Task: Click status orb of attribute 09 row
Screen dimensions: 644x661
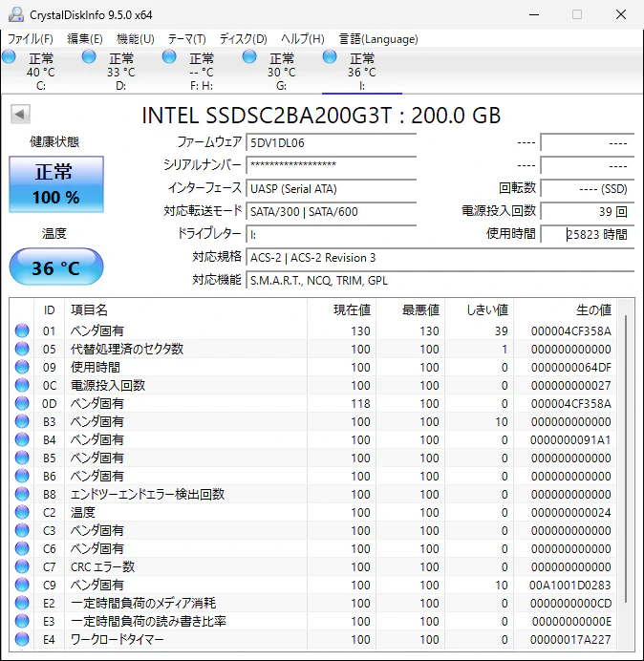Action: 22,367
